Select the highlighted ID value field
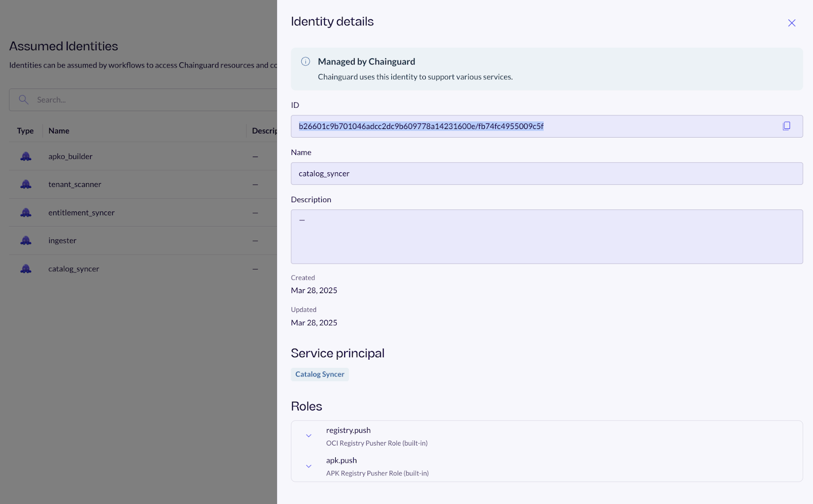 coord(508,126)
